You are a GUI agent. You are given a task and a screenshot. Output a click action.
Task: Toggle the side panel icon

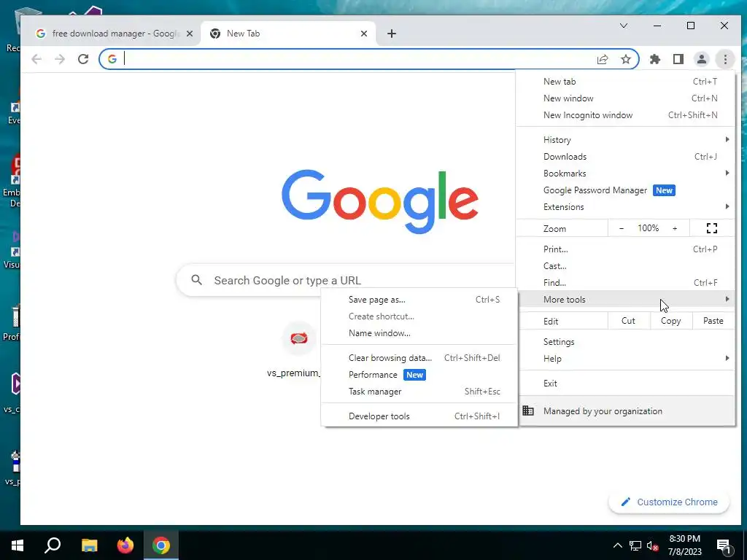coord(678,59)
